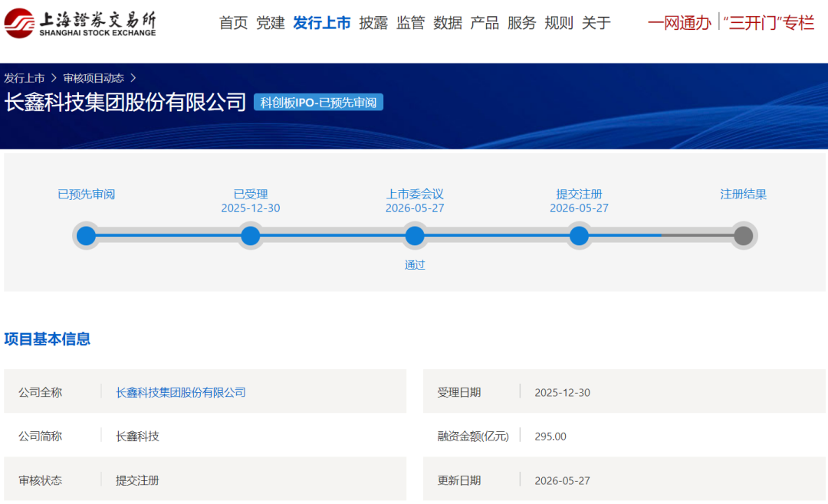Click the 更新日期 value 2026-05-27
Viewport: 828px width, 504px height.
[x=563, y=481]
